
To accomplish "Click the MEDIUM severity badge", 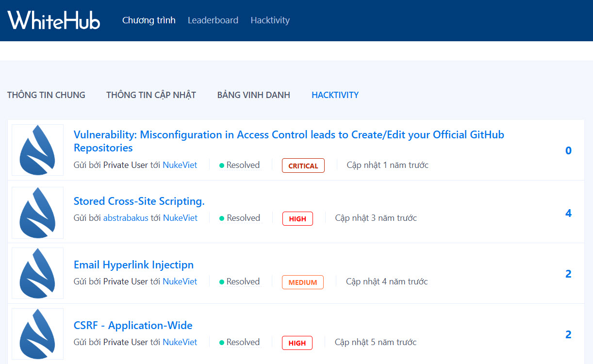I will click(303, 282).
